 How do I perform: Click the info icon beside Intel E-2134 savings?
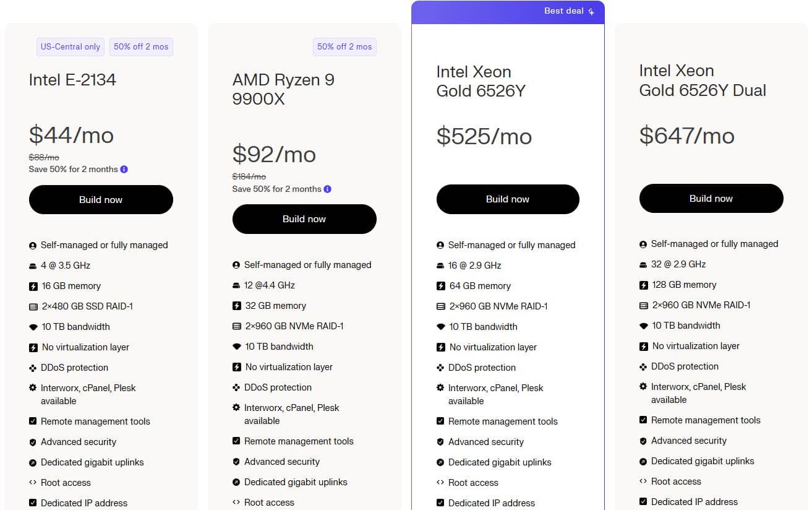click(x=124, y=170)
